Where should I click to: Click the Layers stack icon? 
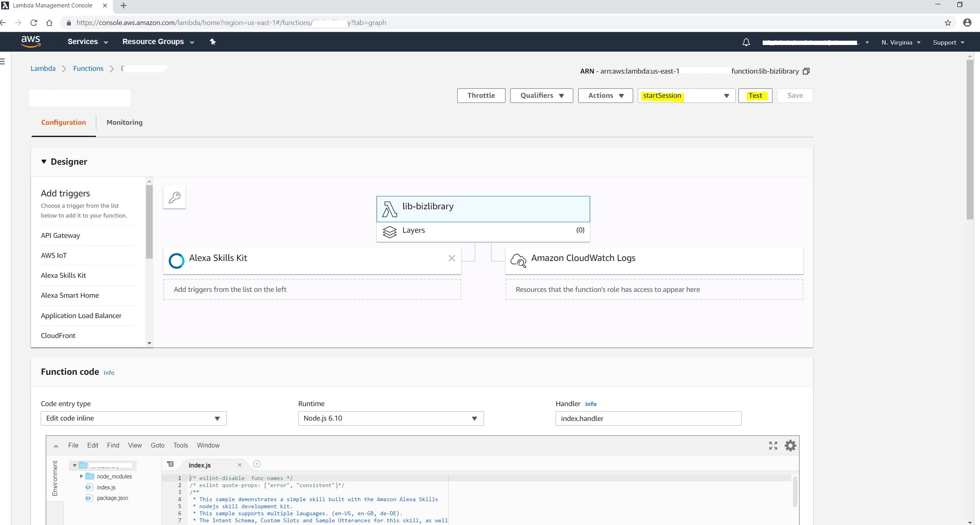[x=389, y=232]
